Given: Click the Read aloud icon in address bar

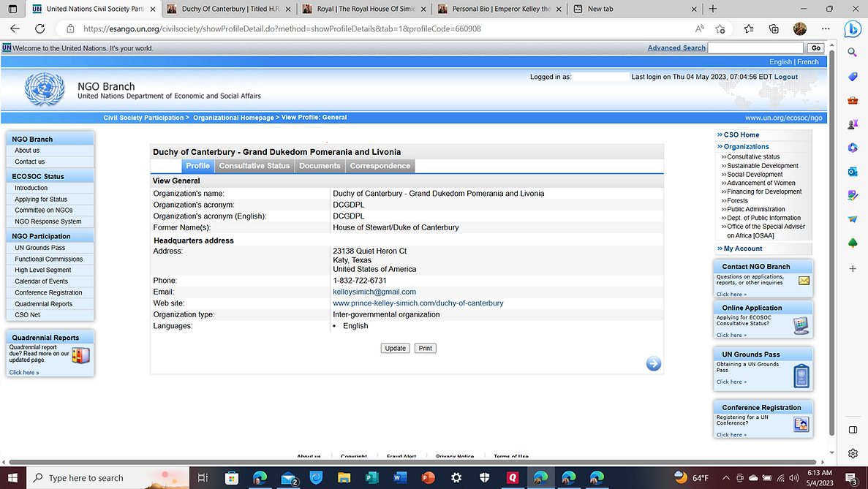Looking at the screenshot, I should [700, 29].
